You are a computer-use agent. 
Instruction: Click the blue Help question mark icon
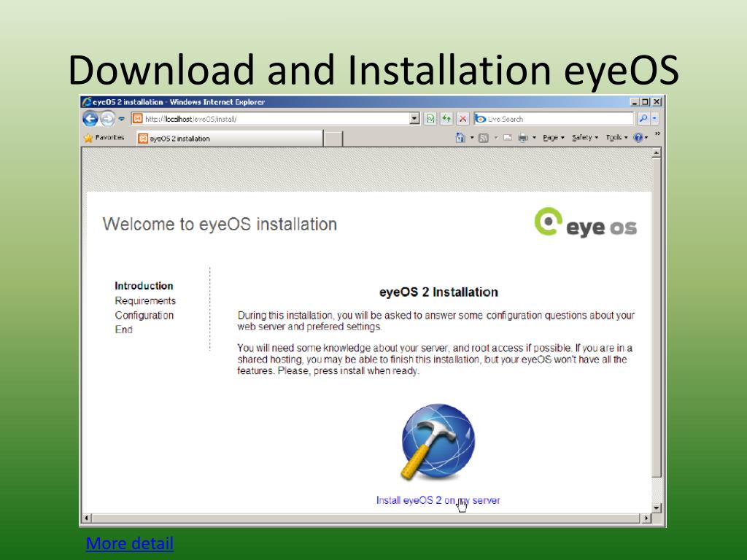(x=638, y=138)
